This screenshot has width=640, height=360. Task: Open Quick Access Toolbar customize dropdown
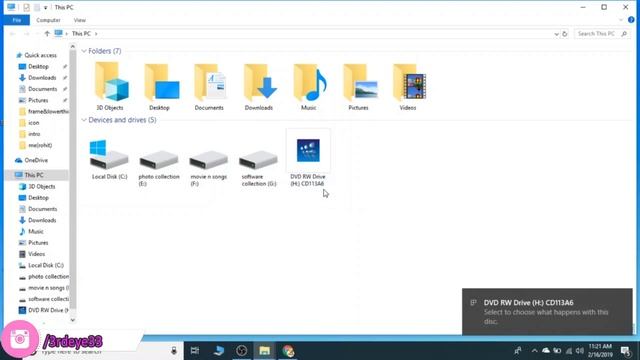[46, 8]
